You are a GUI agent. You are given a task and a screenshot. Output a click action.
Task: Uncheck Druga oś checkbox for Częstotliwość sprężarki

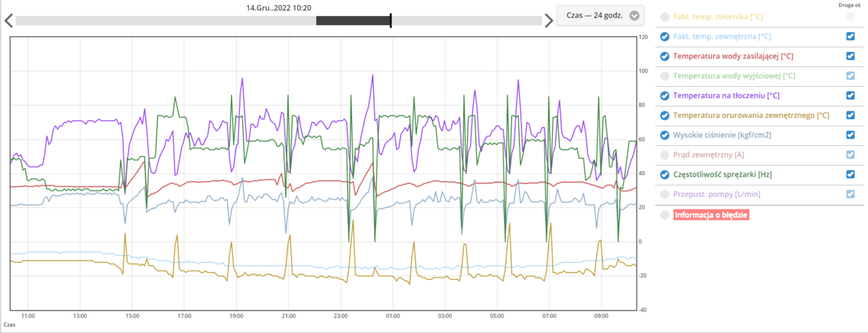pyautogui.click(x=851, y=174)
